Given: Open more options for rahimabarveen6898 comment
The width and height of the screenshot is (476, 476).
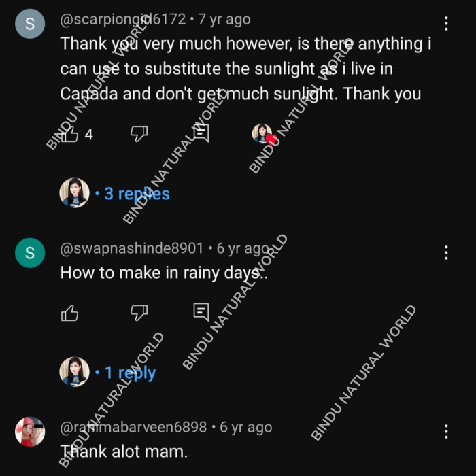Looking at the screenshot, I should [x=446, y=431].
